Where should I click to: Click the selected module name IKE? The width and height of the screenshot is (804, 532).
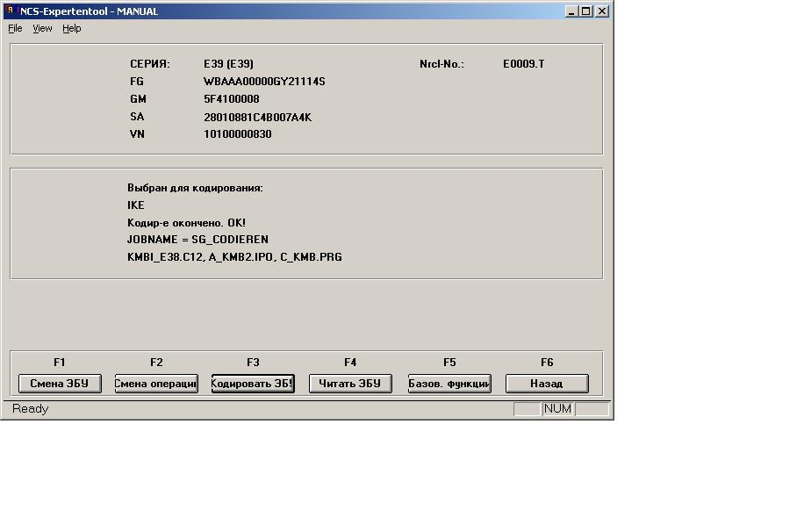point(136,205)
